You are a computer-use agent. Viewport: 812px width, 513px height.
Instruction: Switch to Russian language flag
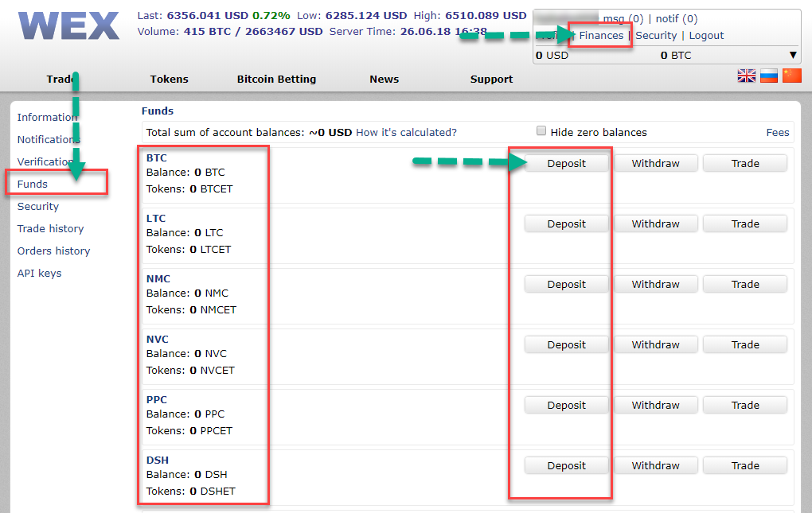click(769, 76)
